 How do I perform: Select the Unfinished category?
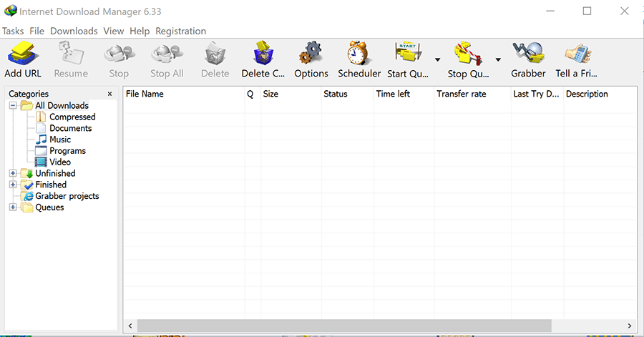coord(55,173)
